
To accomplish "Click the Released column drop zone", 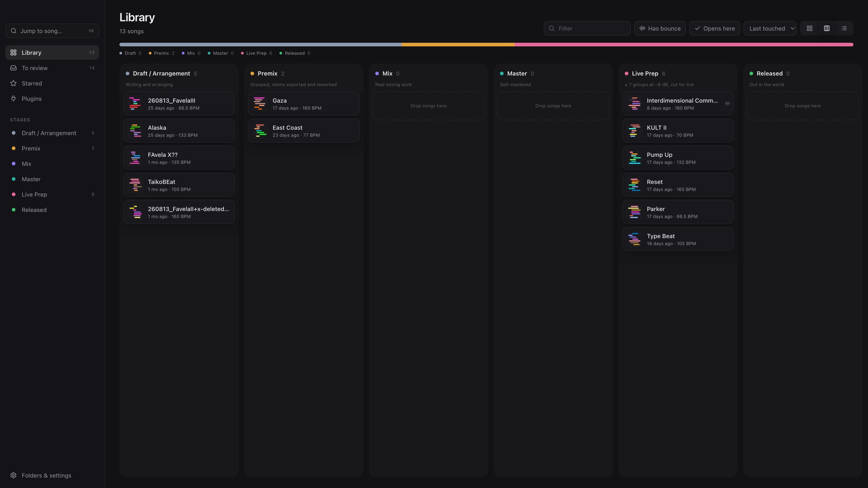I will click(803, 106).
